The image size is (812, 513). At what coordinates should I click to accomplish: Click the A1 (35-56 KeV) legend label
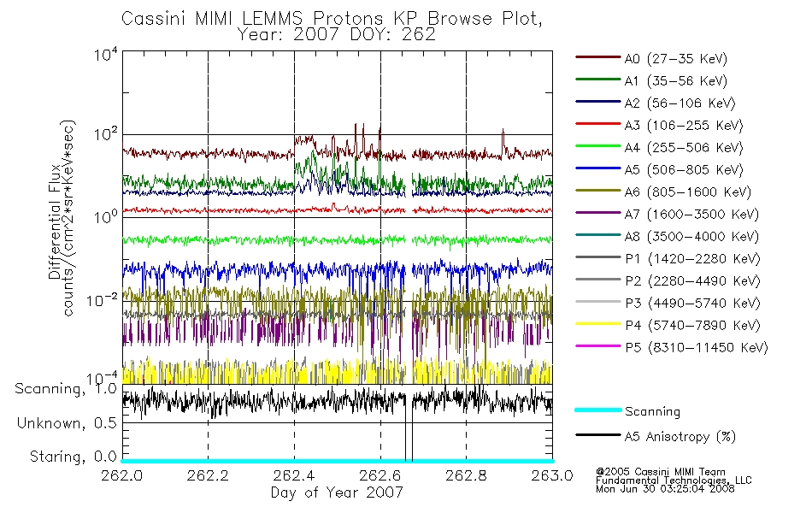click(x=676, y=81)
